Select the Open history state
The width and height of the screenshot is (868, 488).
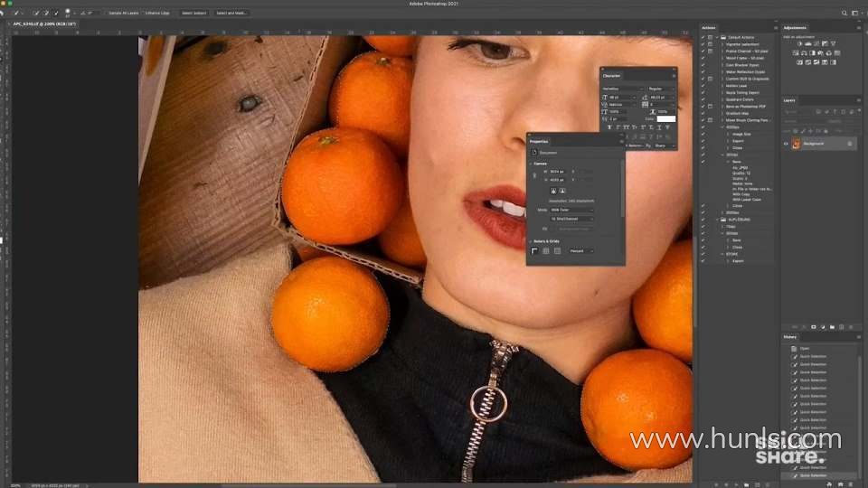pos(805,349)
